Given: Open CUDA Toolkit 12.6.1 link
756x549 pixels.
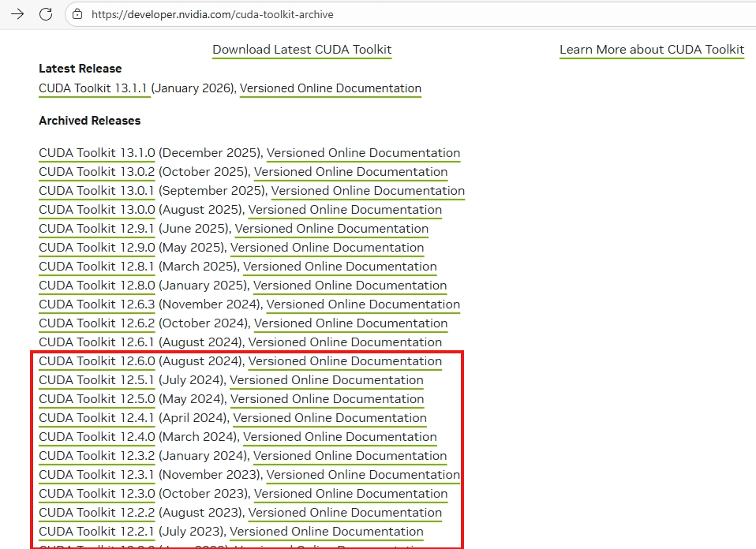Looking at the screenshot, I should point(96,342).
